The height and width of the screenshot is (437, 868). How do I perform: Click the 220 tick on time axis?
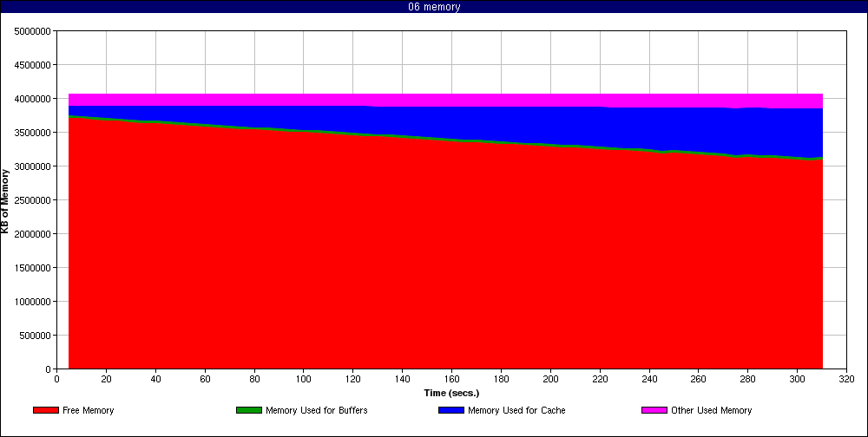tap(600, 380)
